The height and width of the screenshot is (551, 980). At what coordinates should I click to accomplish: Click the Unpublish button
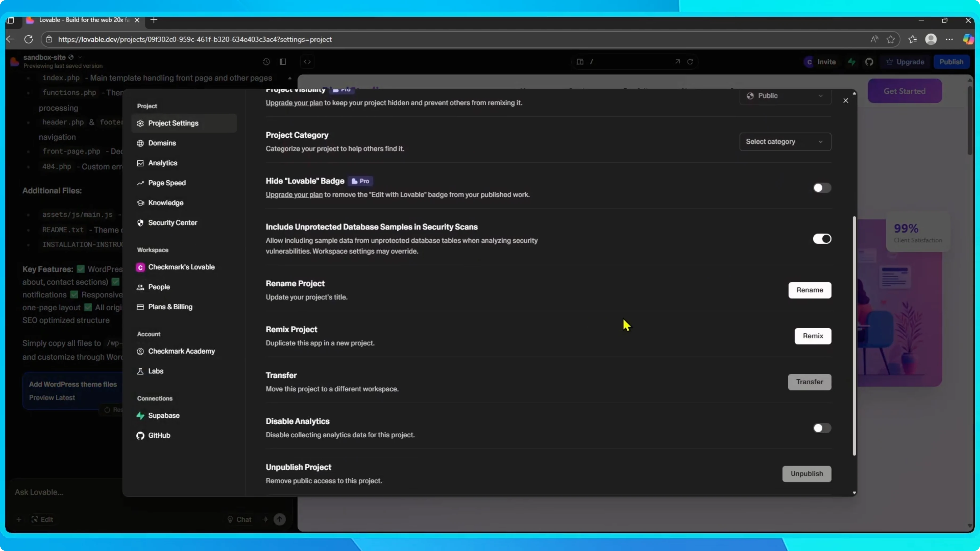(807, 474)
